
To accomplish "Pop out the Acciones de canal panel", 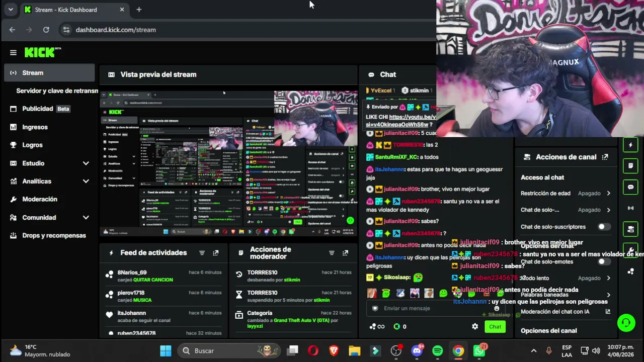I will [x=605, y=157].
